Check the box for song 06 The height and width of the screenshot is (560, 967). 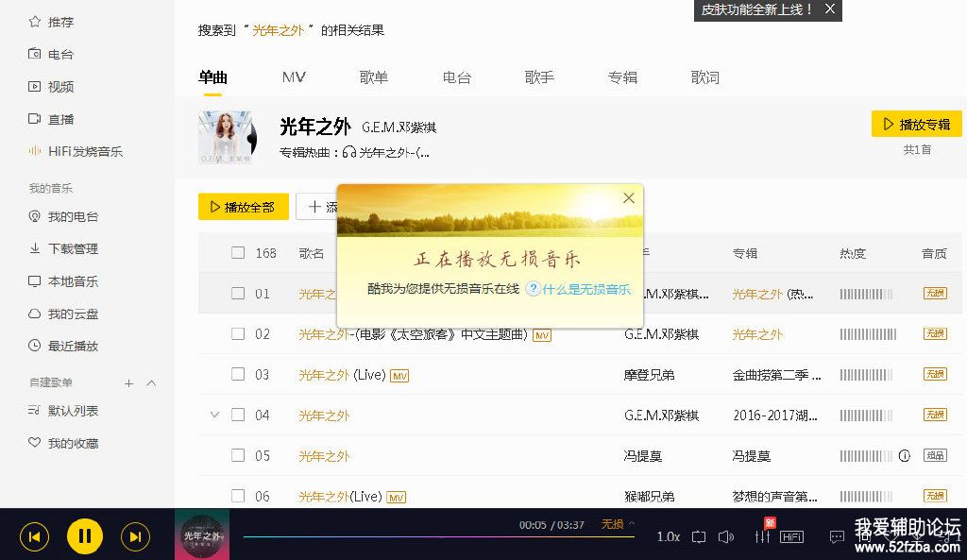coord(238,496)
